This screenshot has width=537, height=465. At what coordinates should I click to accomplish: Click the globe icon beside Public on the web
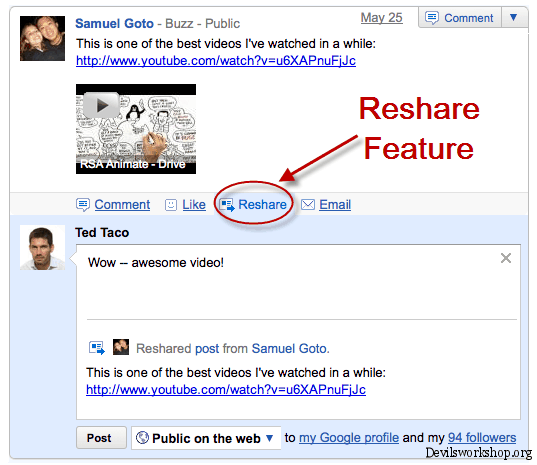[x=142, y=438]
